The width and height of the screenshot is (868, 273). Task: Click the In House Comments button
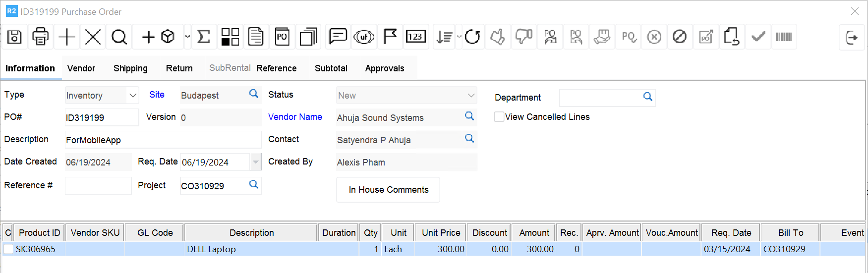pyautogui.click(x=388, y=190)
